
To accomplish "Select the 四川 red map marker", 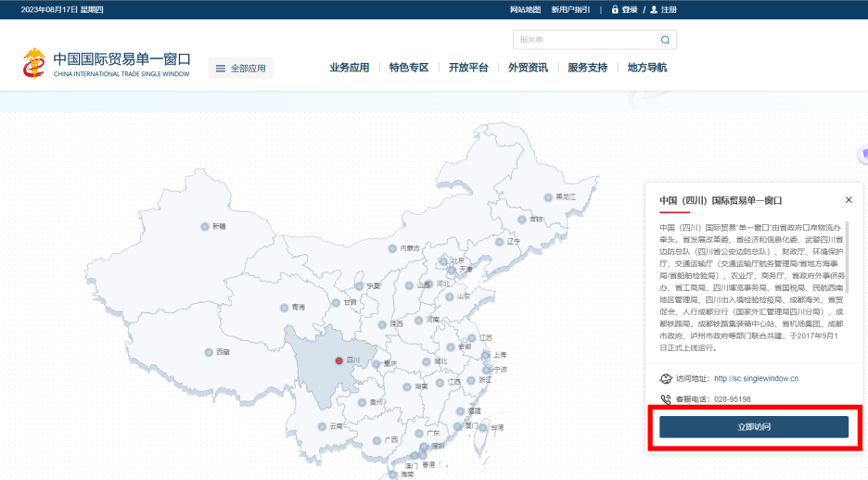I will point(338,360).
